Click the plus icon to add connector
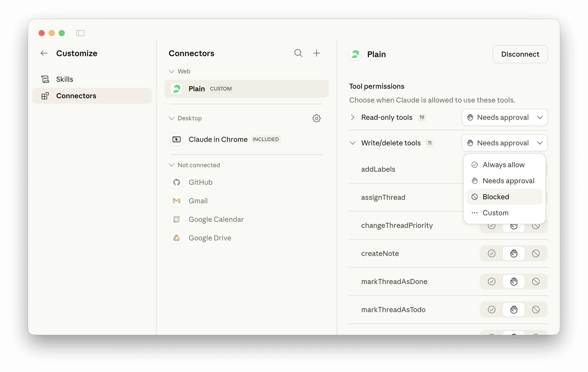588x372 pixels. point(317,53)
